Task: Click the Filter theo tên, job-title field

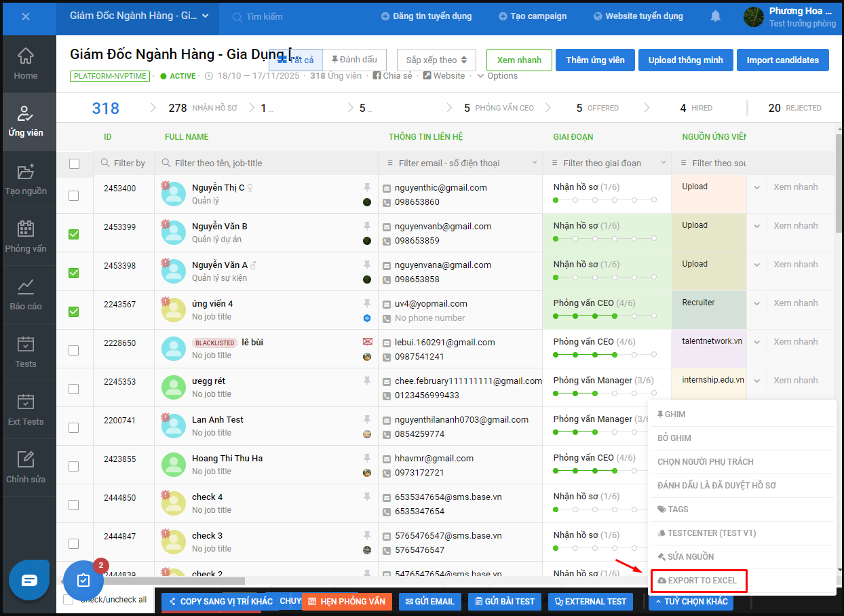Action: [266, 163]
